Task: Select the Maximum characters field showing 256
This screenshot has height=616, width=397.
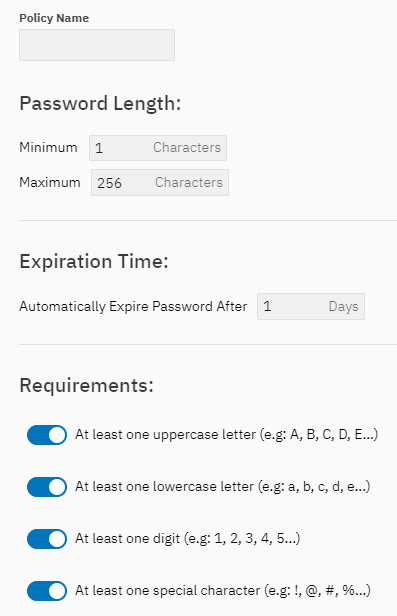Action: click(160, 183)
